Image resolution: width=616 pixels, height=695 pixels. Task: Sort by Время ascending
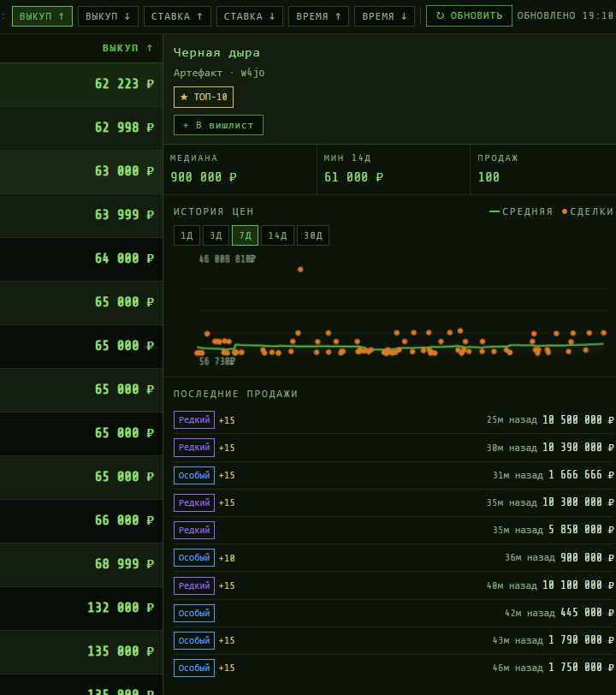pos(318,16)
